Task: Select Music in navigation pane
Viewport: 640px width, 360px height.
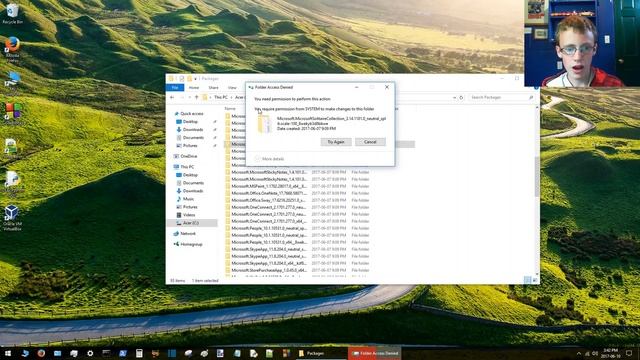Action: click(188, 199)
